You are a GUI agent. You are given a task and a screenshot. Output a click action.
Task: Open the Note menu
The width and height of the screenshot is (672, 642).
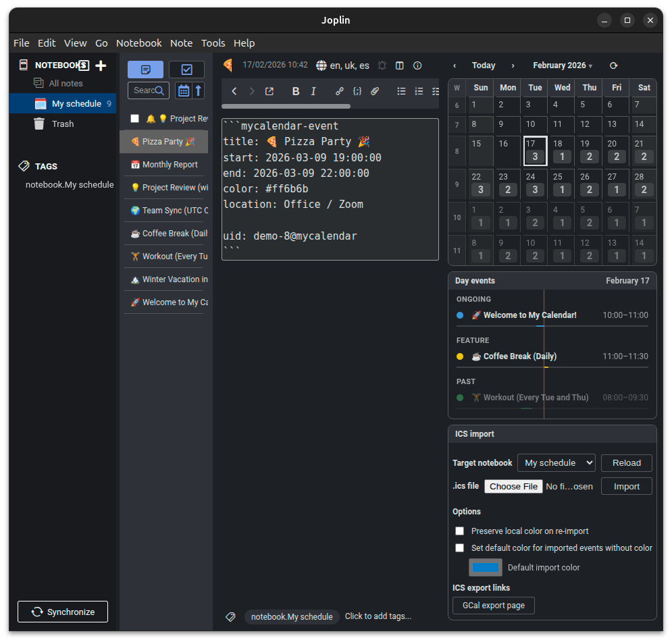click(181, 43)
